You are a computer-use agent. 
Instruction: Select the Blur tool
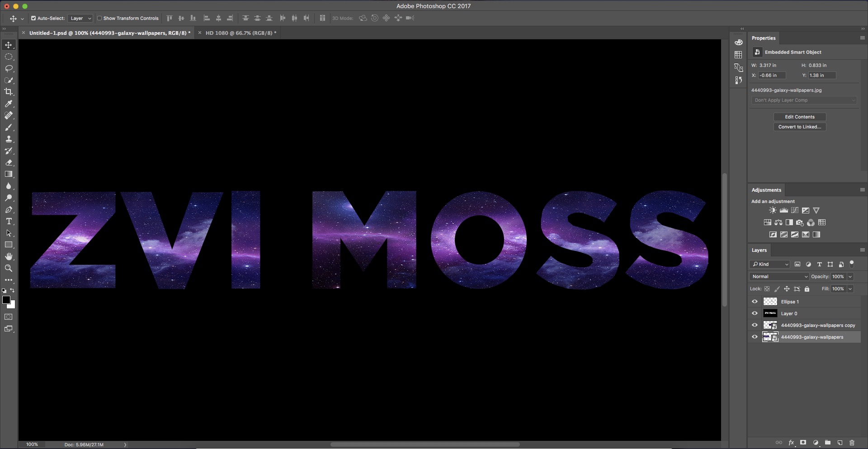[9, 186]
